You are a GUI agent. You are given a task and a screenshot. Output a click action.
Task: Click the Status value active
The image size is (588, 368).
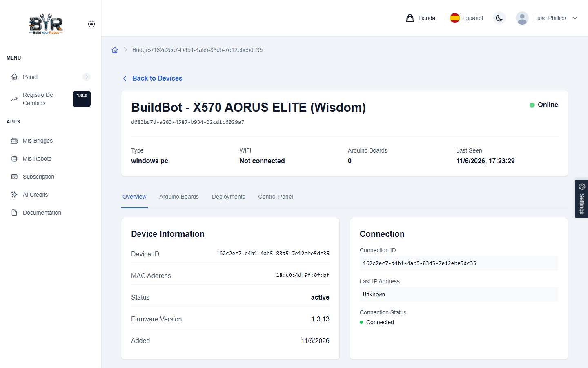pos(320,297)
